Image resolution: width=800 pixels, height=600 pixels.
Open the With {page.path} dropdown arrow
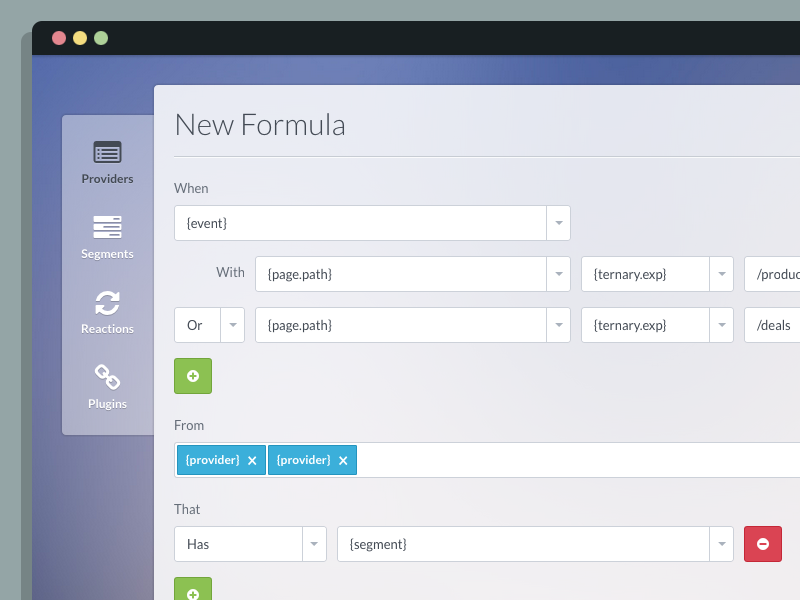pyautogui.click(x=559, y=274)
